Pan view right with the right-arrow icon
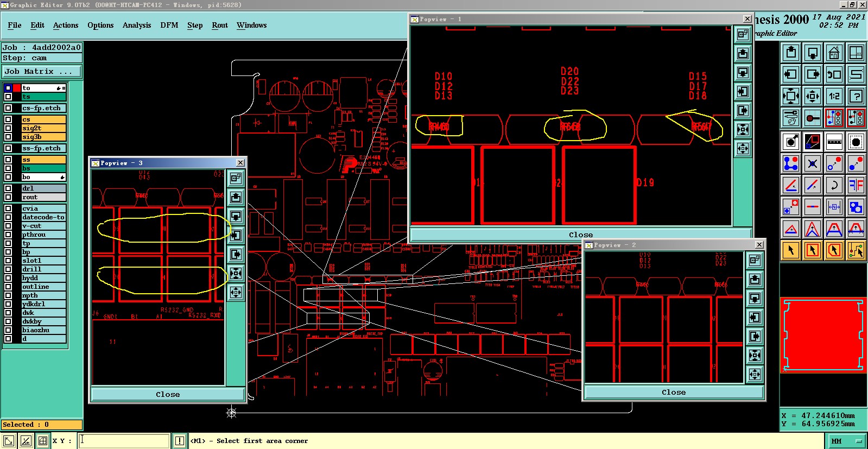 pyautogui.click(x=813, y=74)
